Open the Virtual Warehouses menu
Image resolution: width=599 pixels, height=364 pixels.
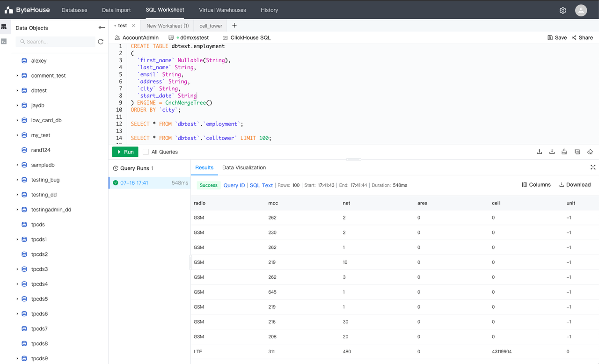point(222,10)
